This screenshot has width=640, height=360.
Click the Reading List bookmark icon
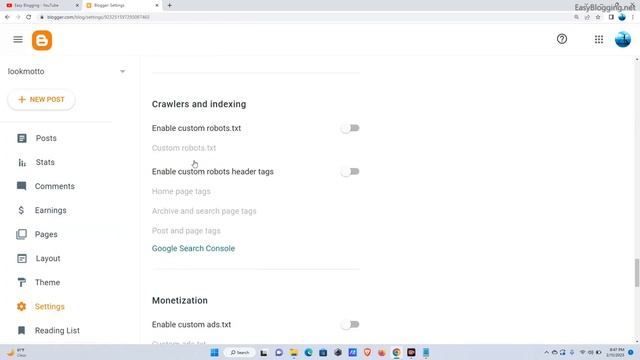[x=22, y=331]
